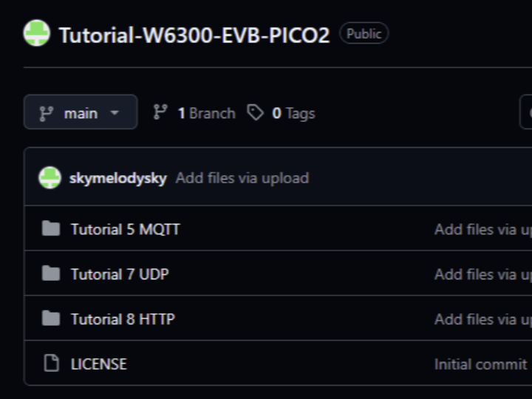Open the LICENSE file

coord(98,364)
